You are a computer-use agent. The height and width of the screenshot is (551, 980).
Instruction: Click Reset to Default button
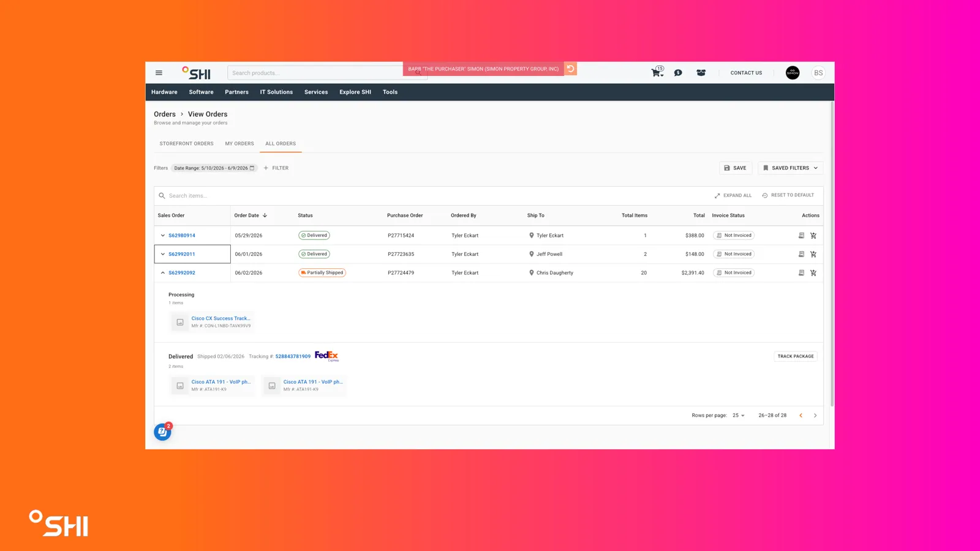pyautogui.click(x=788, y=195)
